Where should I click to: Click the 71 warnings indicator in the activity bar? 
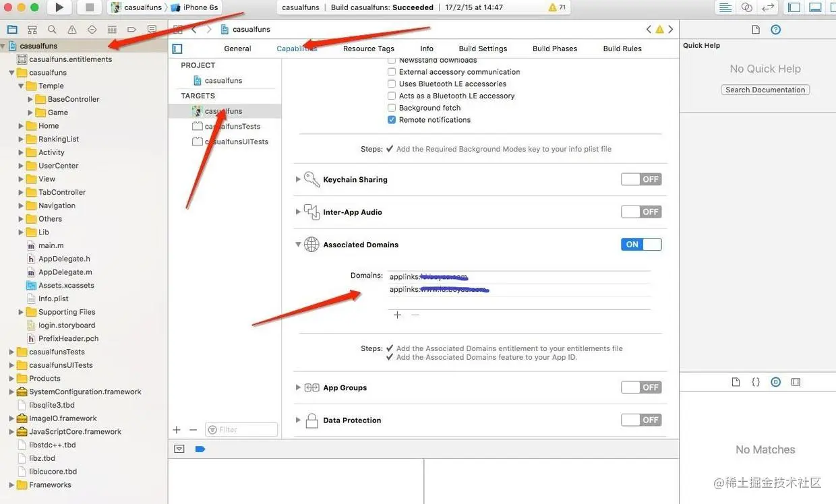[x=558, y=7]
